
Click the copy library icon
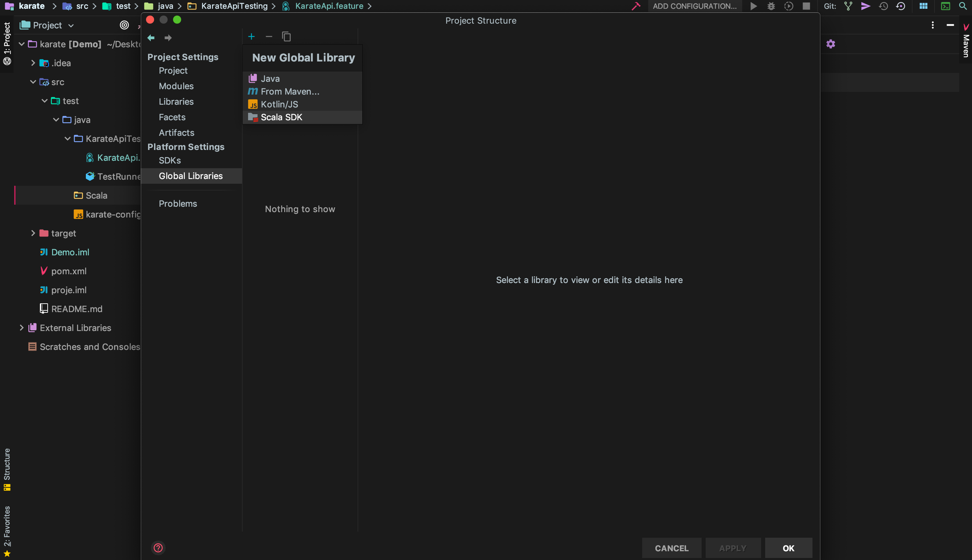click(x=286, y=36)
